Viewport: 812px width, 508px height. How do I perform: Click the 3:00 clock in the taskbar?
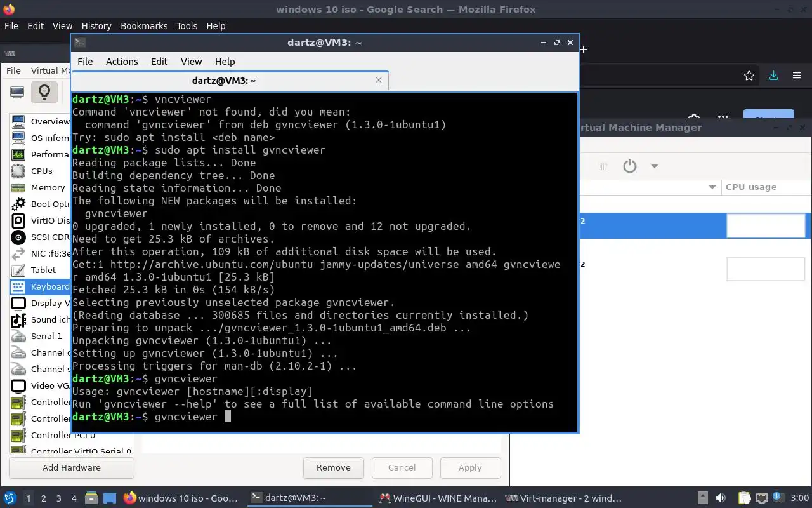(800, 498)
